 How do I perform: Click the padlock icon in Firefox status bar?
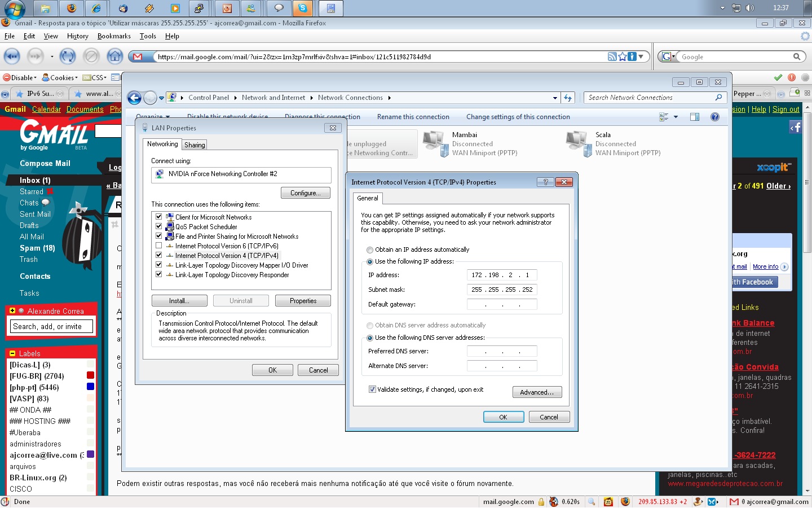(541, 502)
